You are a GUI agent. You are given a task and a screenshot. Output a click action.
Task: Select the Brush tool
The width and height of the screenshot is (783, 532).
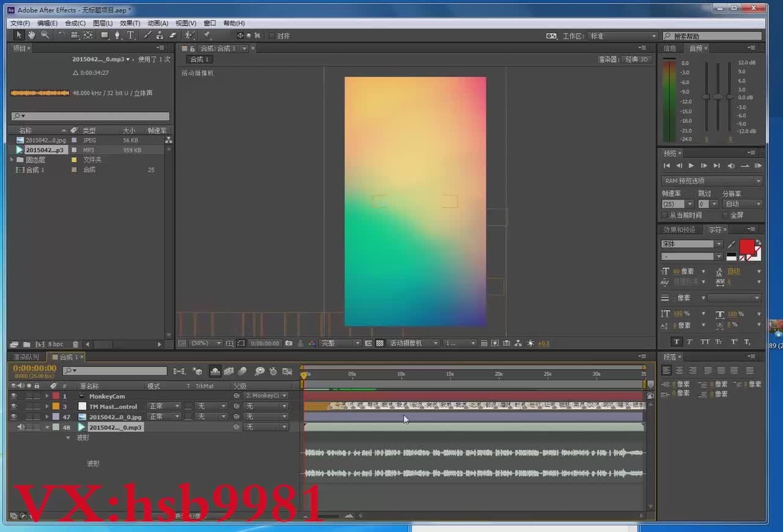click(x=147, y=35)
